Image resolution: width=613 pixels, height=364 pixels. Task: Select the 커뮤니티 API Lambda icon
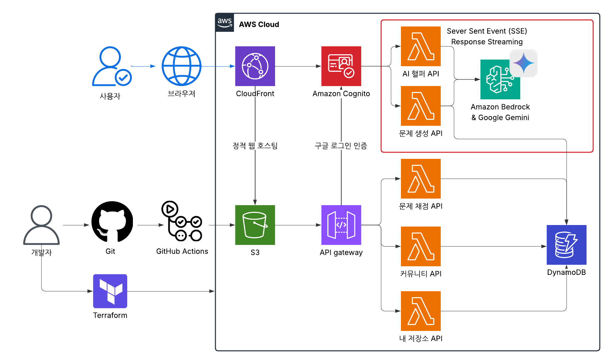[x=421, y=247]
